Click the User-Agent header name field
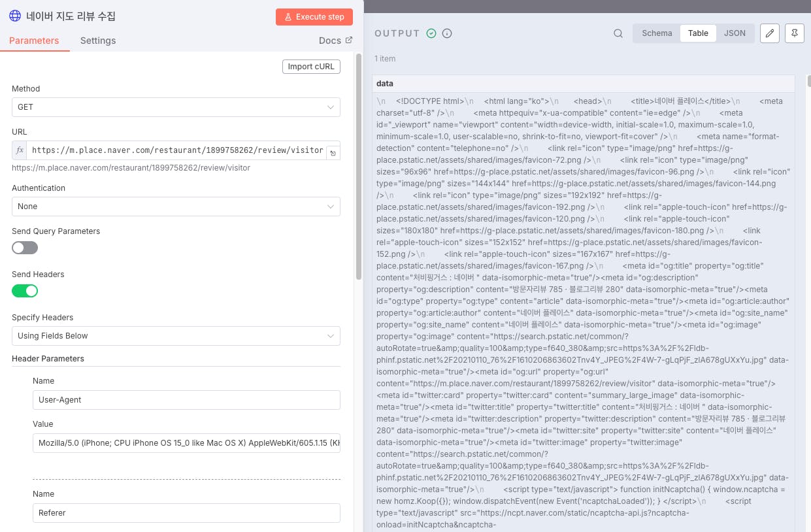 click(186, 400)
